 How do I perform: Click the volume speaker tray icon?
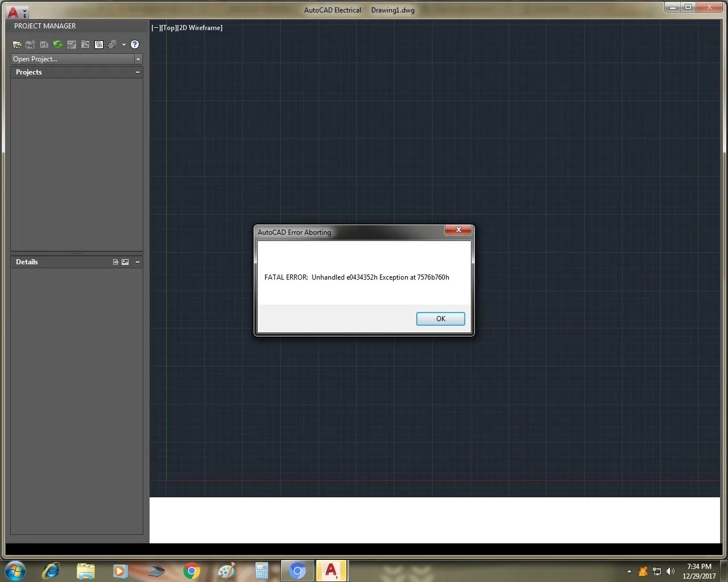pos(671,571)
